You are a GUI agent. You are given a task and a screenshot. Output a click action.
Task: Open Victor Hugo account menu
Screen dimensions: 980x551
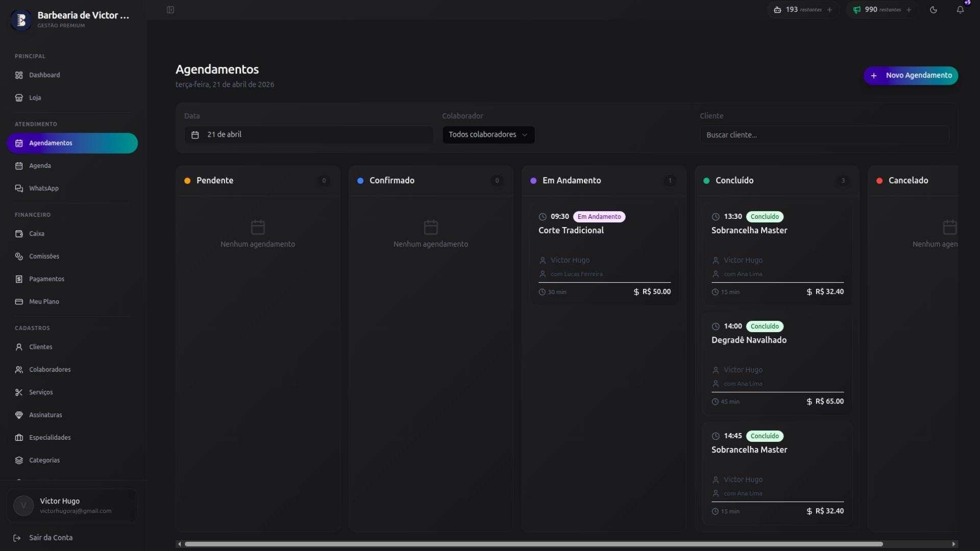click(x=72, y=506)
